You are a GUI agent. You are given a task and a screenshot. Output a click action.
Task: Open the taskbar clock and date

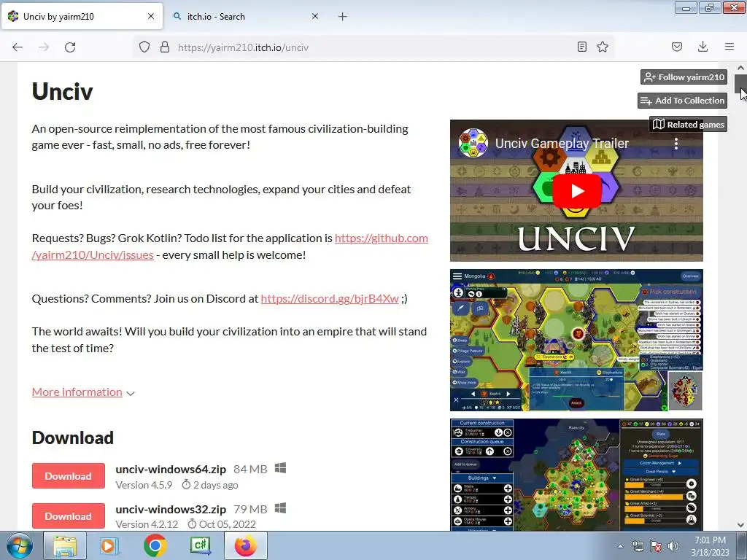(x=710, y=546)
